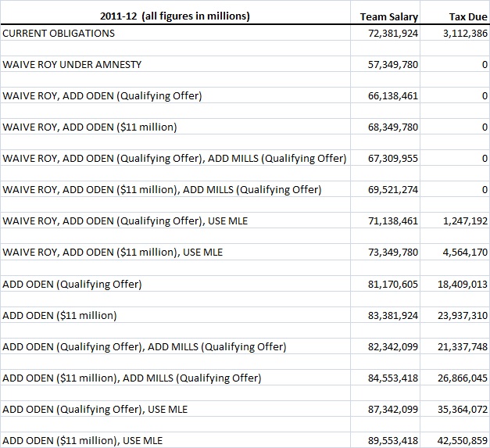Select the "ADD ODEN (Qualifying Offer), USE MLE" label
Viewport: 490px width, 448px height.
tap(95, 409)
